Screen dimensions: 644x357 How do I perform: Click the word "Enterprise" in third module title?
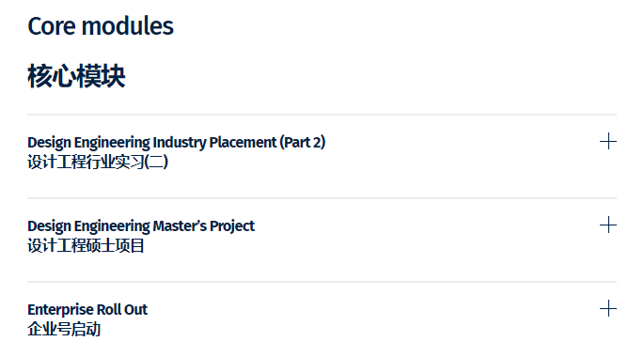pos(60,310)
